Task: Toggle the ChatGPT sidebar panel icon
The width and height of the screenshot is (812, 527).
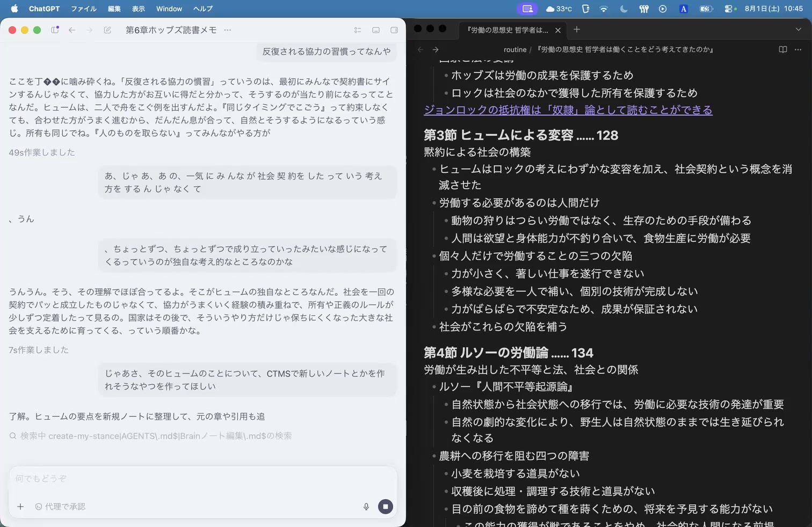Action: coord(55,30)
